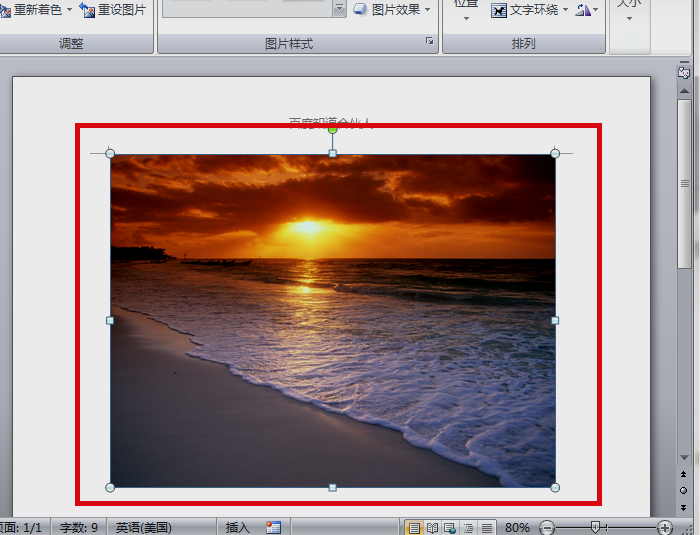
Task: Click the zoom in plus button
Action: [665, 527]
